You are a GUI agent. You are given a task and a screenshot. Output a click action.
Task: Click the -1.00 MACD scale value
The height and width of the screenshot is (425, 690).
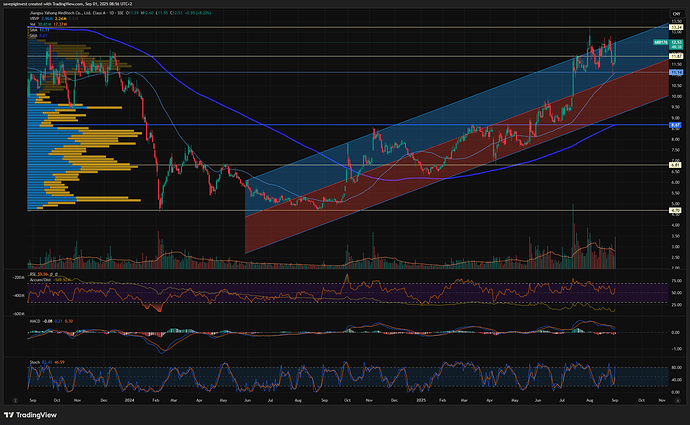click(x=677, y=349)
